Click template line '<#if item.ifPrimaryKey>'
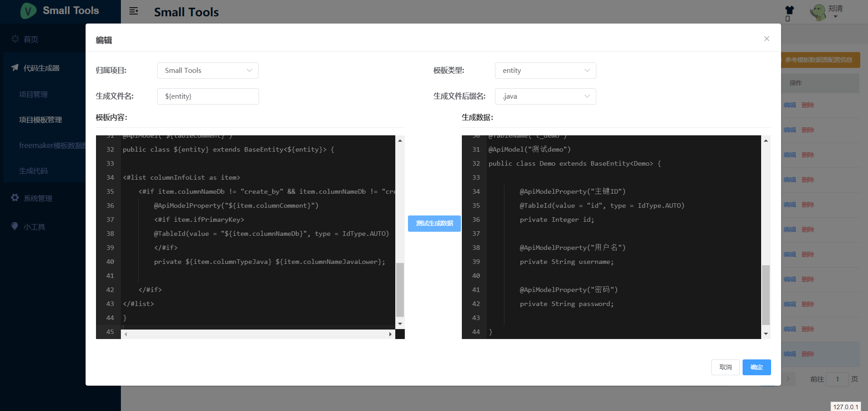Viewport: 868px width, 411px height. pos(199,220)
